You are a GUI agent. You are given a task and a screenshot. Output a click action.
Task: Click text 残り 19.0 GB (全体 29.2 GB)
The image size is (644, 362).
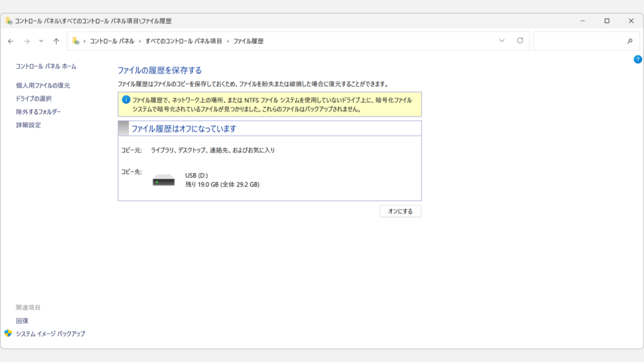click(222, 184)
